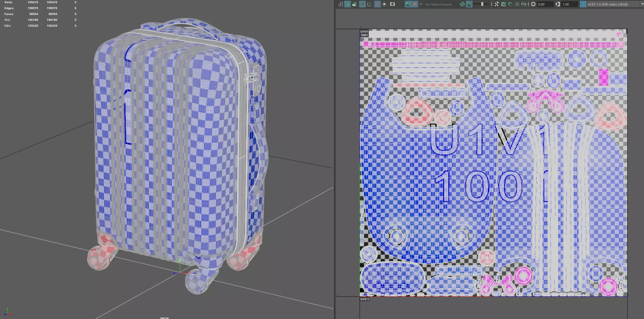Switch UV editor to wireframe display
Image resolution: width=644 pixels, height=319 pixels.
pyautogui.click(x=341, y=4)
